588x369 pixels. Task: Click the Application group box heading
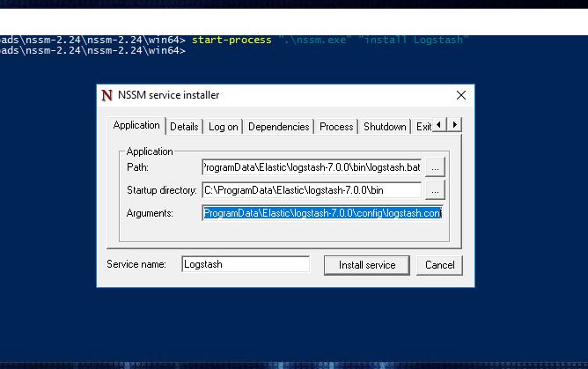(x=150, y=151)
